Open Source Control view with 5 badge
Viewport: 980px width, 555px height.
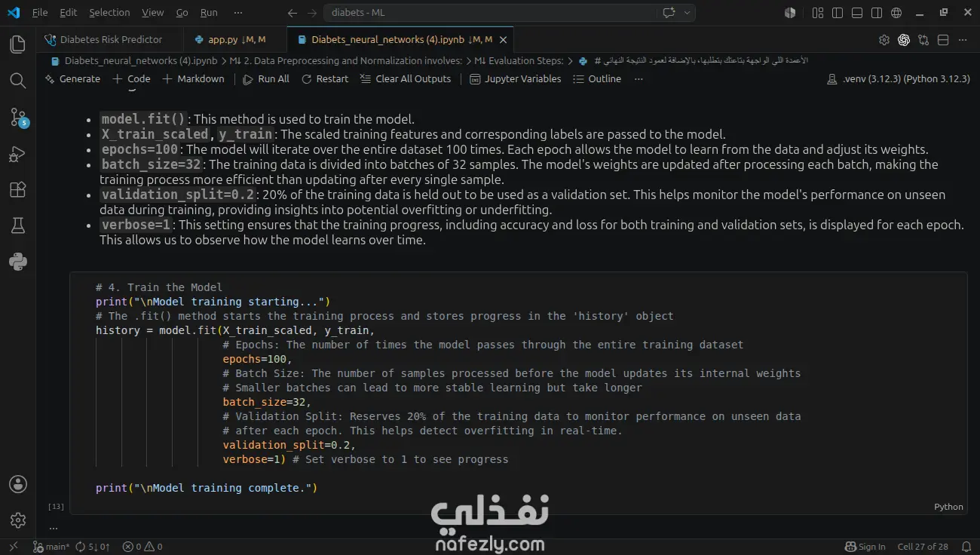[17, 116]
